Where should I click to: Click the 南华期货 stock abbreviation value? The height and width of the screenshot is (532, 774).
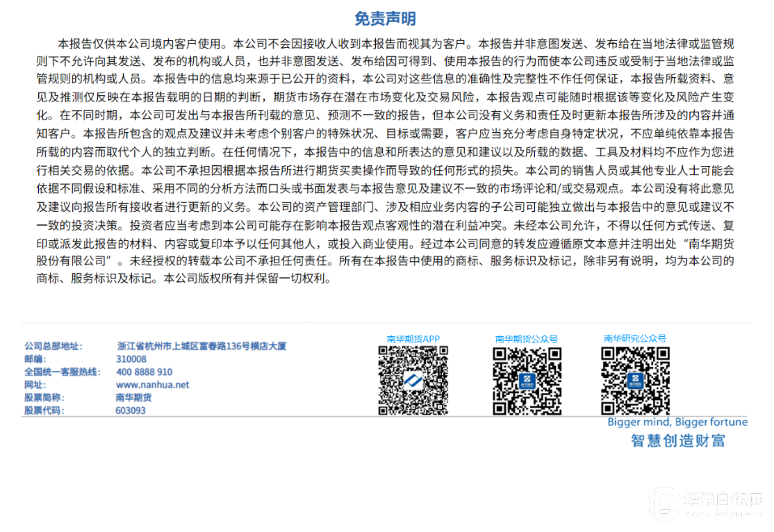(x=133, y=397)
